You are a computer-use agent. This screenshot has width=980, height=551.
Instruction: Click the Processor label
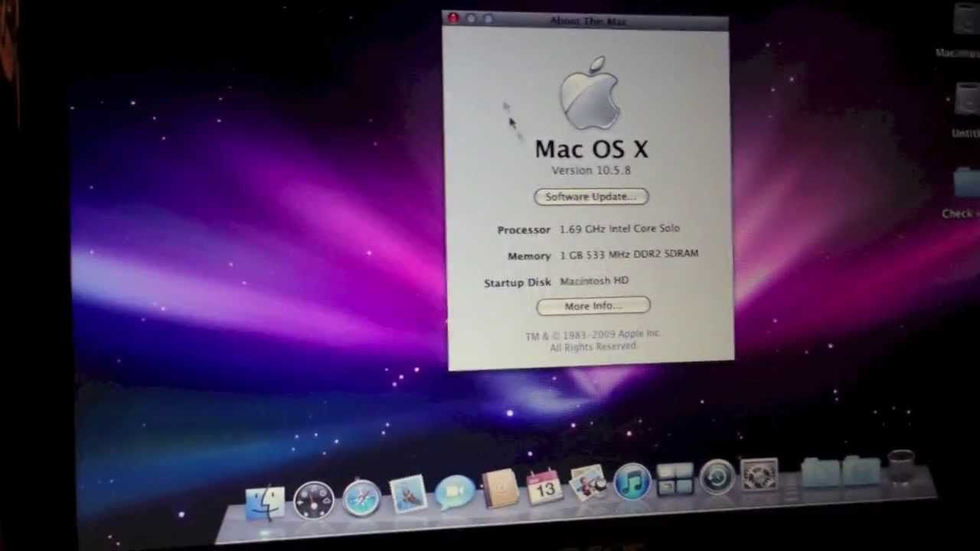[x=524, y=230]
